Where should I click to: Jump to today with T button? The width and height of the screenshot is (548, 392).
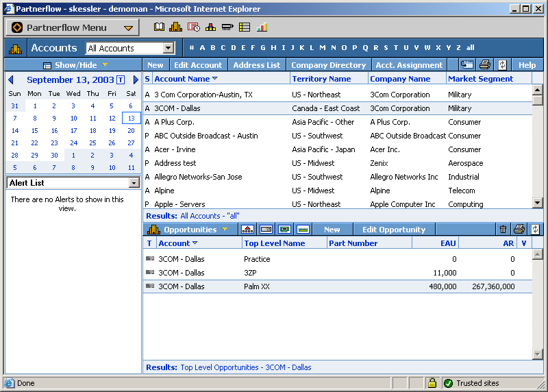(121, 79)
